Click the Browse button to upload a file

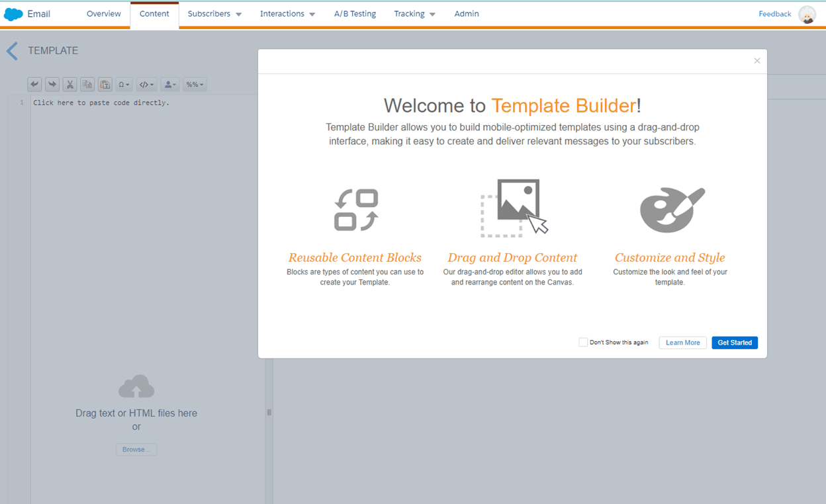pyautogui.click(x=136, y=449)
